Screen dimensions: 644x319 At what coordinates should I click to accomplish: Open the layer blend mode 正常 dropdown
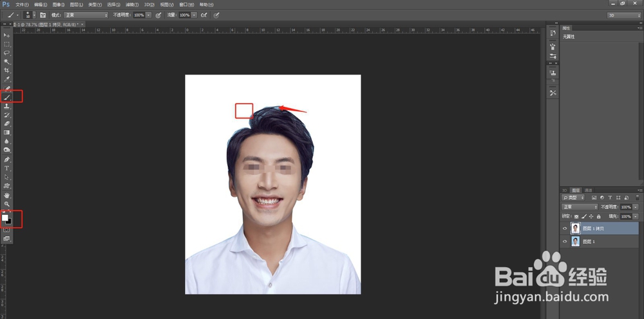pos(578,208)
